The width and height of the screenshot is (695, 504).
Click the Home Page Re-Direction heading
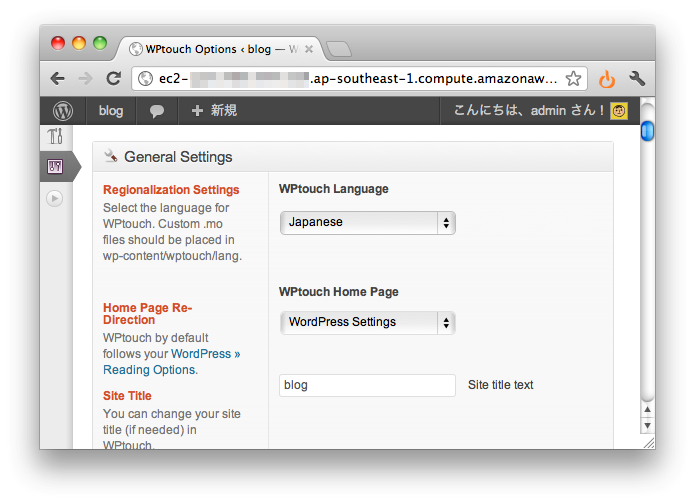point(148,314)
